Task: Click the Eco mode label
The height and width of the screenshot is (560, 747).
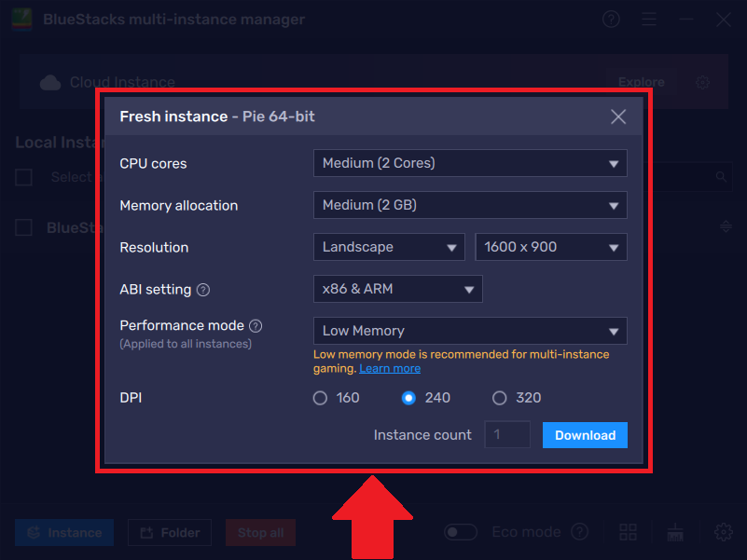Action: tap(526, 532)
